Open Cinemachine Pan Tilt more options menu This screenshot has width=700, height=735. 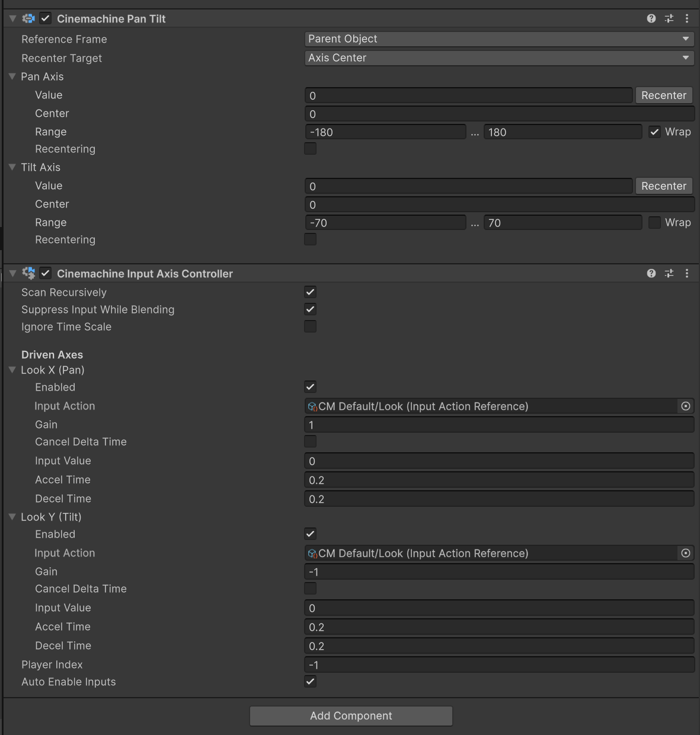tap(687, 18)
